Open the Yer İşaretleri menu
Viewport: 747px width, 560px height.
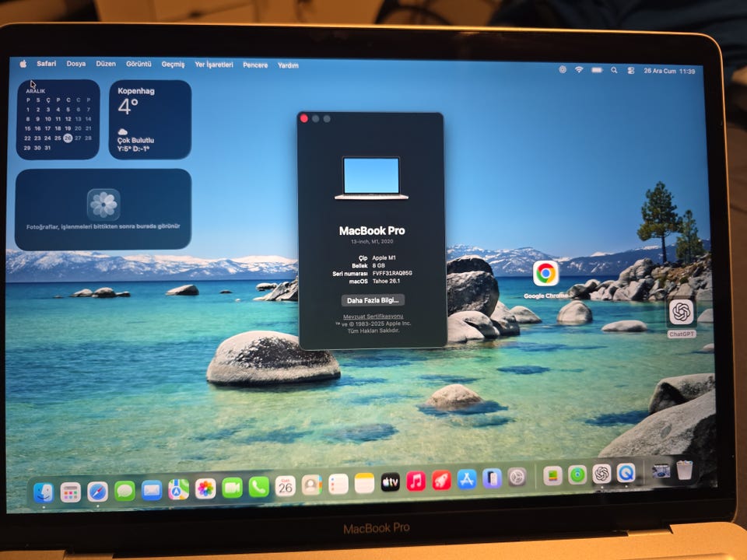(214, 65)
